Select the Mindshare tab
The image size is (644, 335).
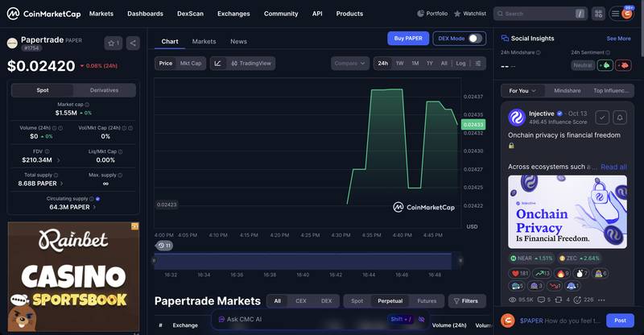click(568, 91)
